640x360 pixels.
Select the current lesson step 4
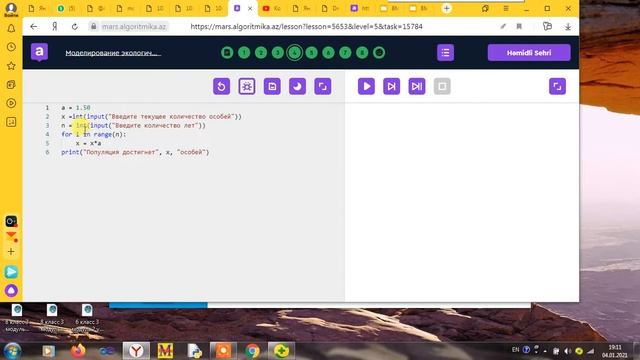(x=295, y=53)
